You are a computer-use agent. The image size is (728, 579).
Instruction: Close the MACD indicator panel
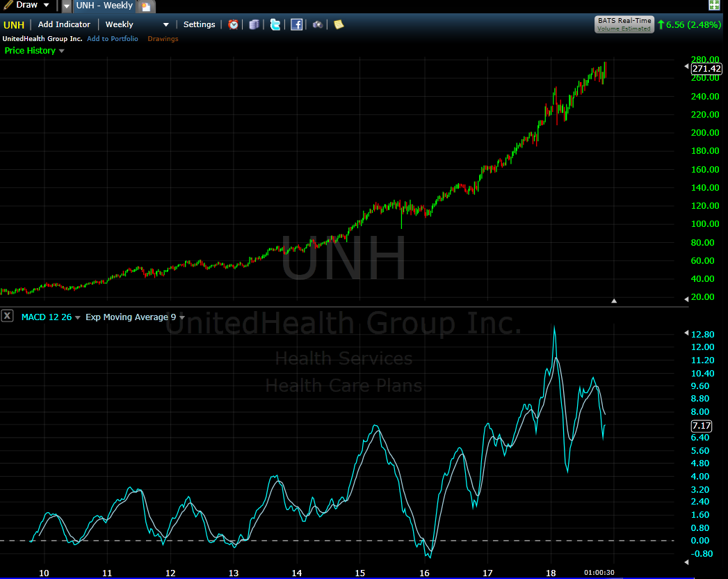click(x=7, y=317)
